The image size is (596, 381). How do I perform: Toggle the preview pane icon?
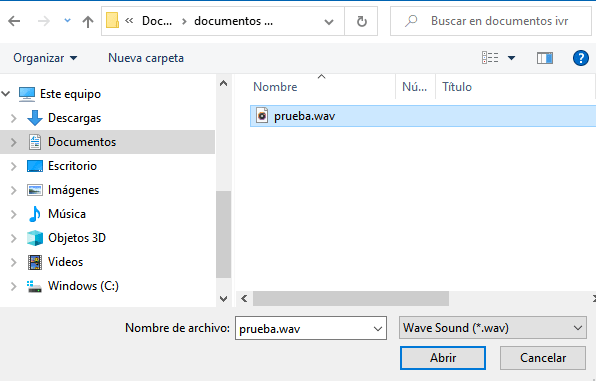545,58
